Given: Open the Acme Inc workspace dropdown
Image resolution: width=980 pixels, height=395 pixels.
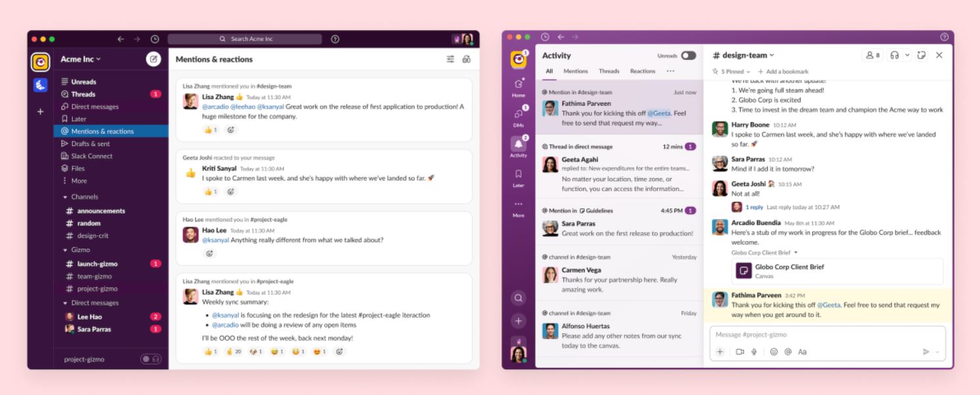Looking at the screenshot, I should [x=81, y=59].
